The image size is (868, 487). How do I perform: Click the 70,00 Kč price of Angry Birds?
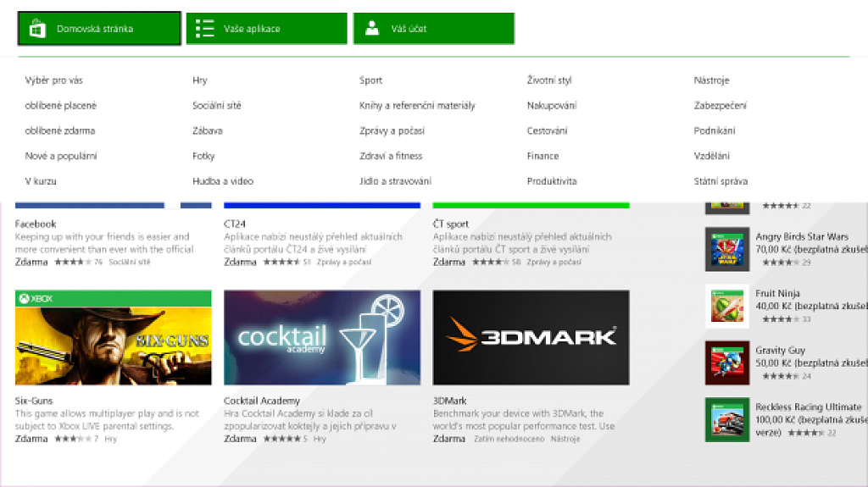point(774,249)
